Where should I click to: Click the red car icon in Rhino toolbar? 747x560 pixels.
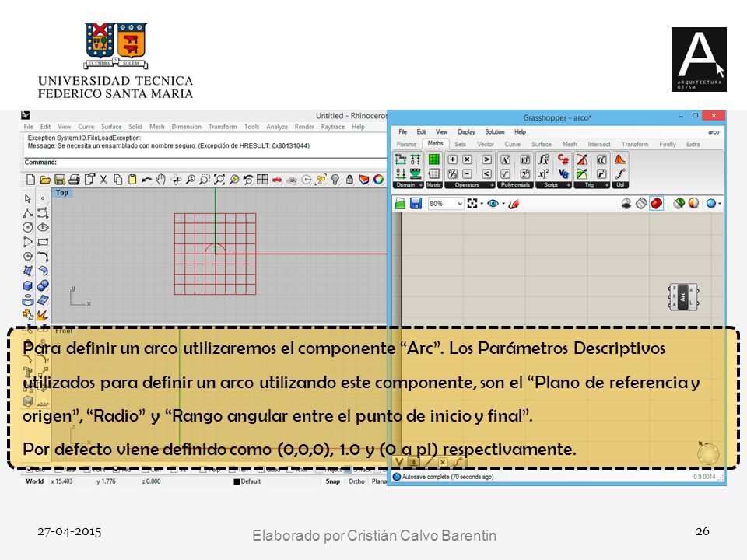[x=277, y=180]
